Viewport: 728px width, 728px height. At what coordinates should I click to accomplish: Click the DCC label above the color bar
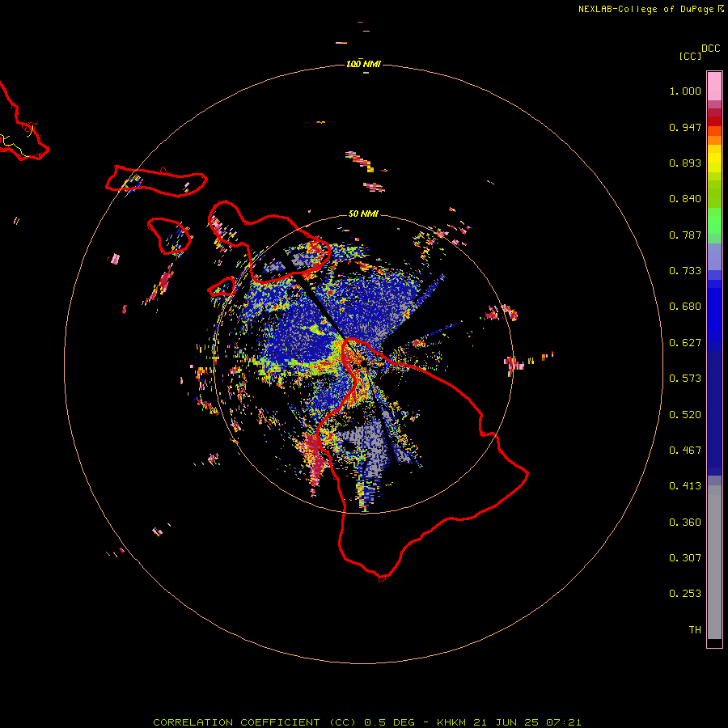[711, 49]
